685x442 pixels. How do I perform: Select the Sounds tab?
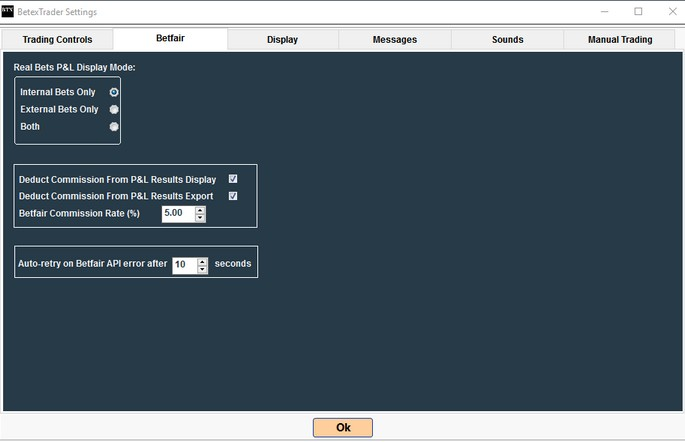tap(507, 40)
